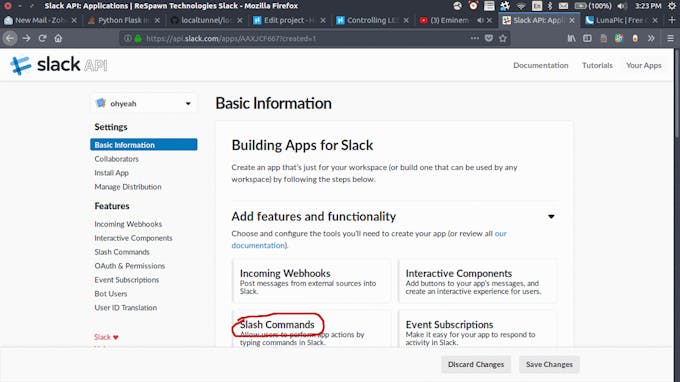Click the ohyeah app icon
Screen dimensions: 680x382
click(101, 103)
